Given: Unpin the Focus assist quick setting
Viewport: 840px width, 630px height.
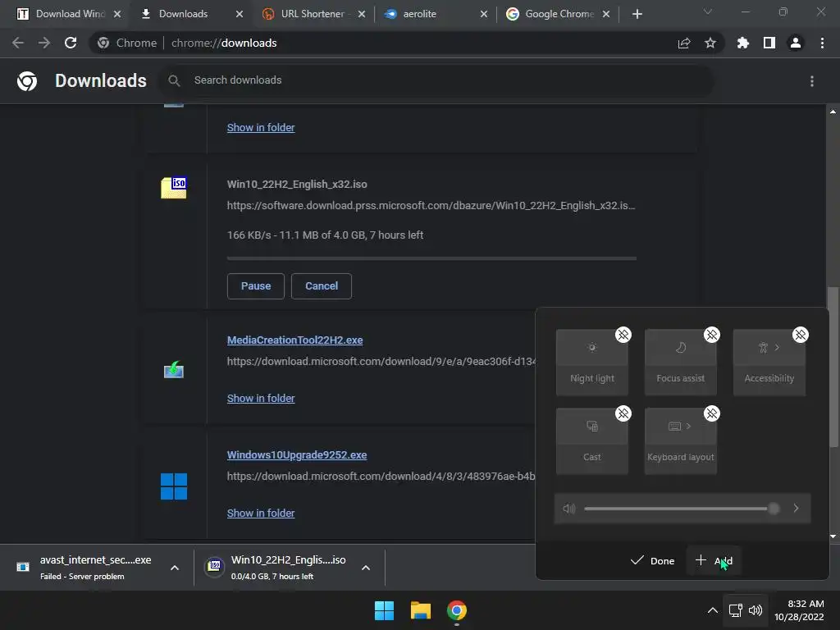Looking at the screenshot, I should click(x=711, y=335).
